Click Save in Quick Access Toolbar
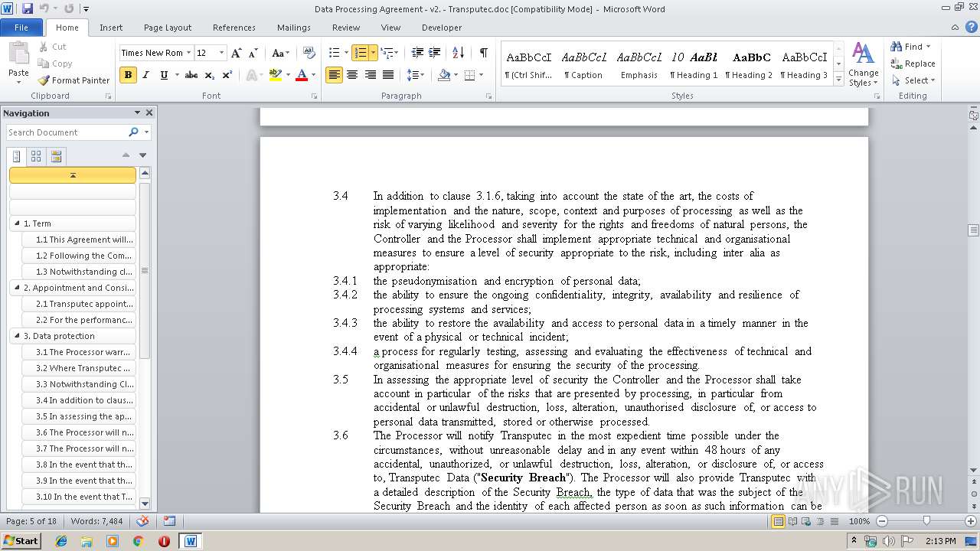Screen dimensions: 980x551 point(28,9)
